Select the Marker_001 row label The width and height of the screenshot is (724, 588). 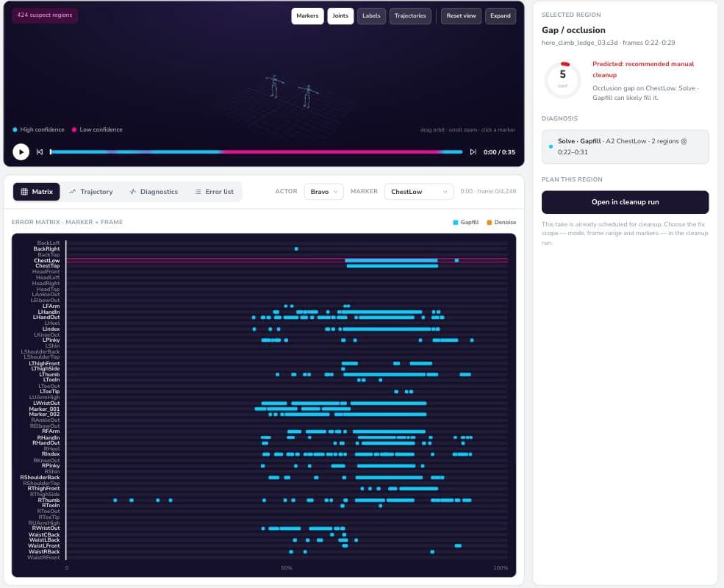[44, 409]
